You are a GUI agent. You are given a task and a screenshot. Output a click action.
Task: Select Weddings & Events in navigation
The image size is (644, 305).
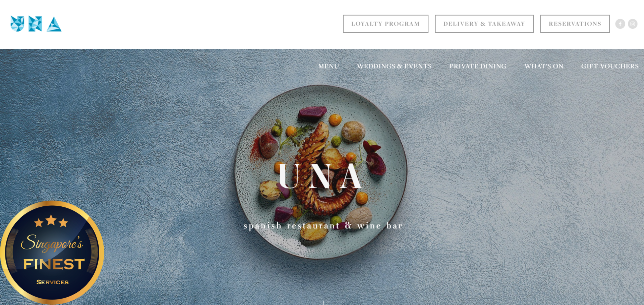pos(394,66)
